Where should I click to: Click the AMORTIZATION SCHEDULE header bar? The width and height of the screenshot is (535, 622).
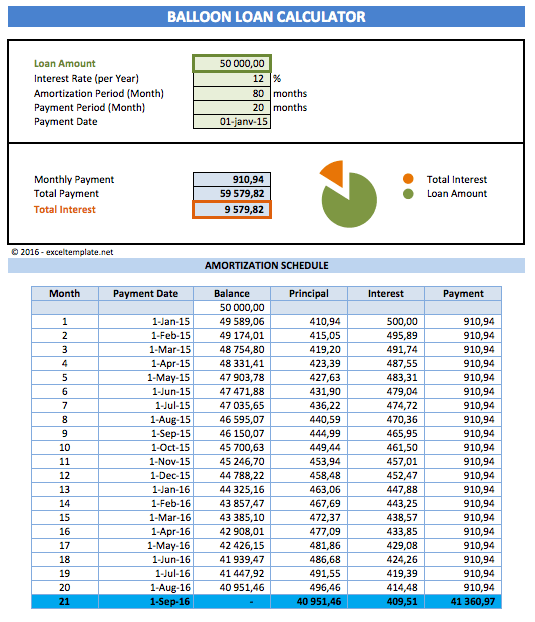coord(267,265)
